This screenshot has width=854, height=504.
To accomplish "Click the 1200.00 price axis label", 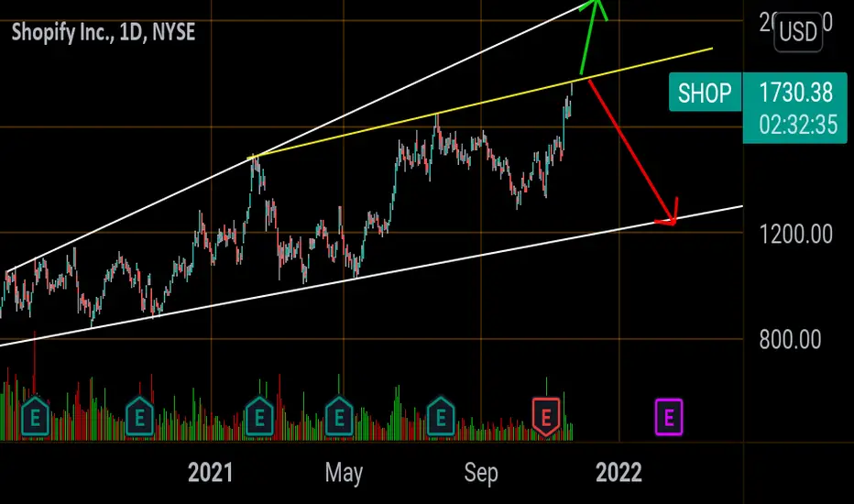I will tap(795, 235).
